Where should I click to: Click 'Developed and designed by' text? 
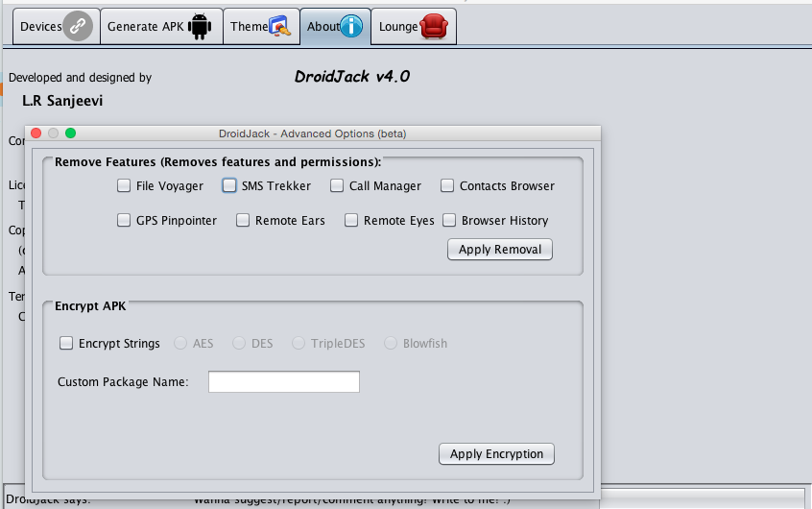pyautogui.click(x=81, y=78)
